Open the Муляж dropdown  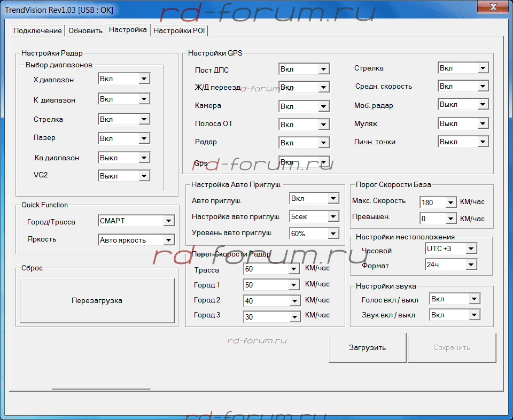pyautogui.click(x=463, y=123)
